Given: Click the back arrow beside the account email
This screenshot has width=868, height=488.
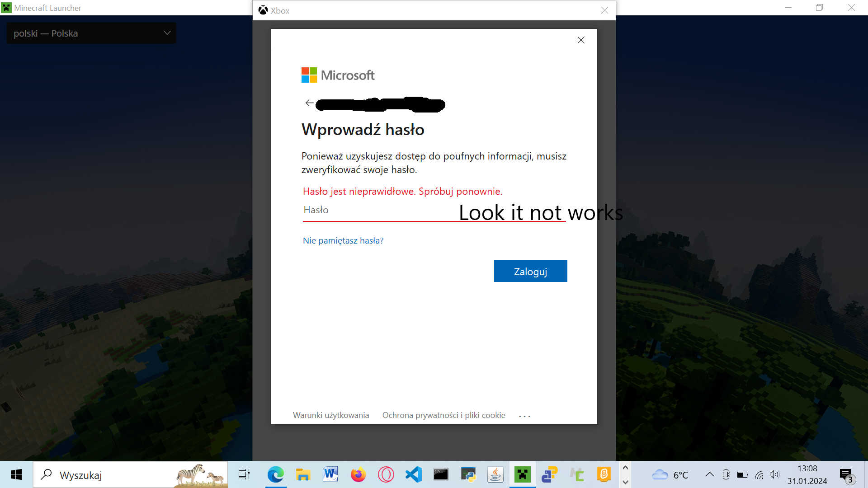Looking at the screenshot, I should click(x=309, y=103).
